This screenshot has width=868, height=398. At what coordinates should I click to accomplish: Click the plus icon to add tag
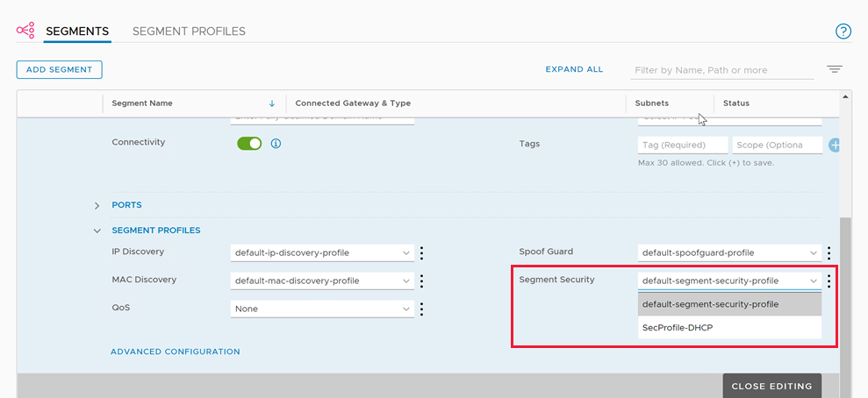(x=834, y=145)
